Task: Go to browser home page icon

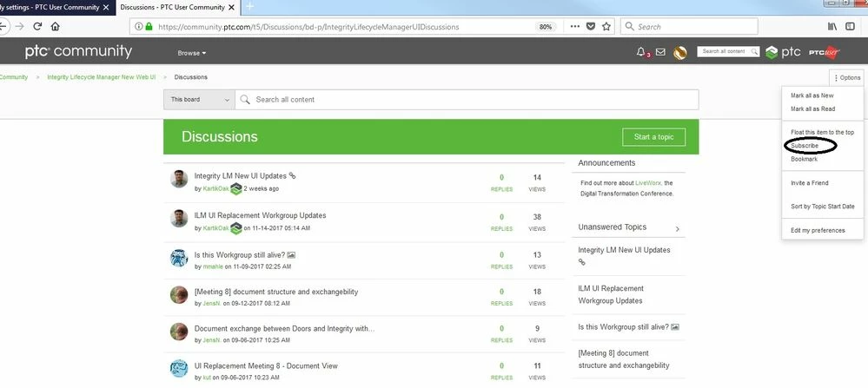Action: (x=55, y=27)
